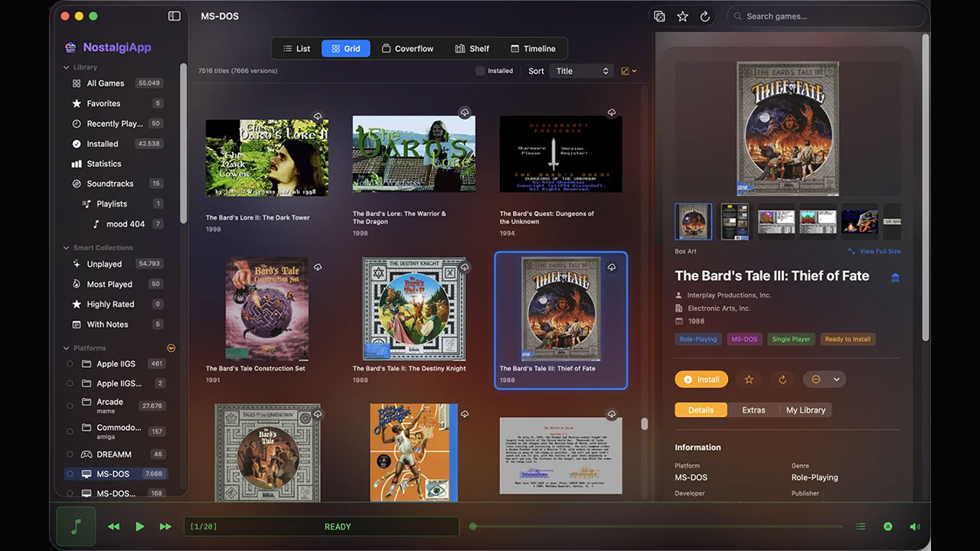Open the more actions dropdown chevron
Screen dimensions: 980x551
(837, 380)
